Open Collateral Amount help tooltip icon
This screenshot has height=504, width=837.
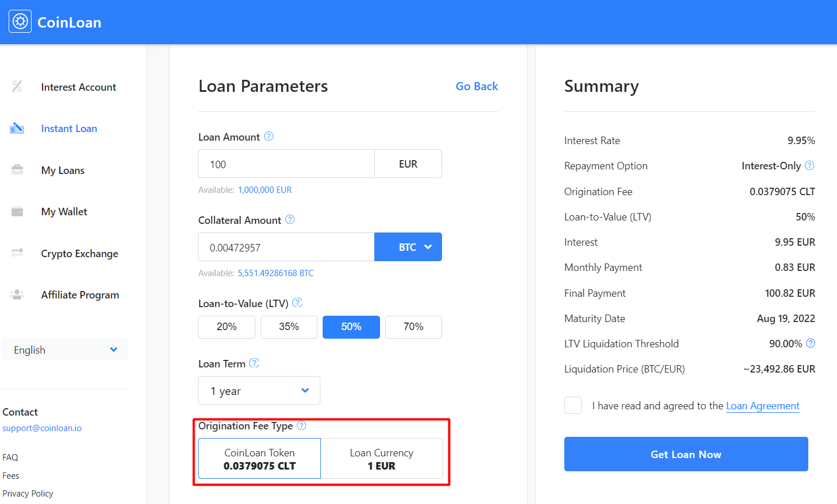(290, 220)
